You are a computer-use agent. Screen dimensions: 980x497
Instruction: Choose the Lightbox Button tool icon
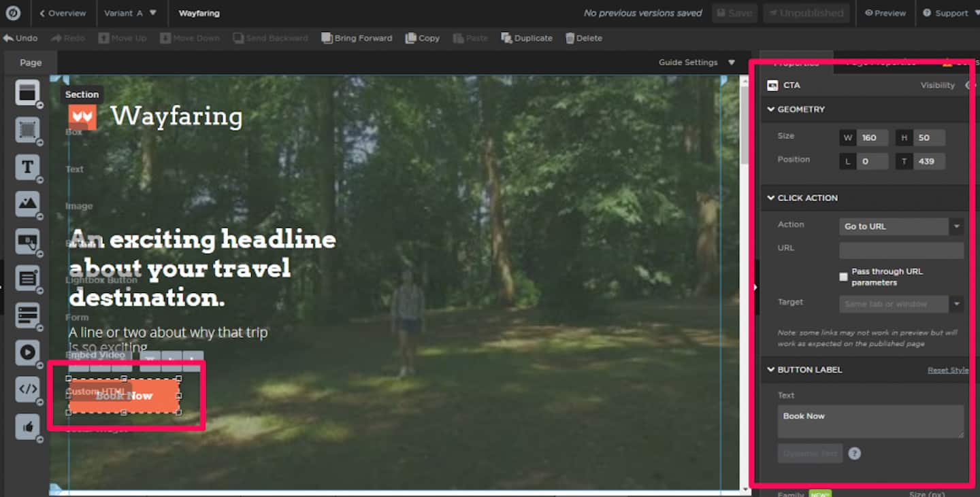pyautogui.click(x=28, y=278)
